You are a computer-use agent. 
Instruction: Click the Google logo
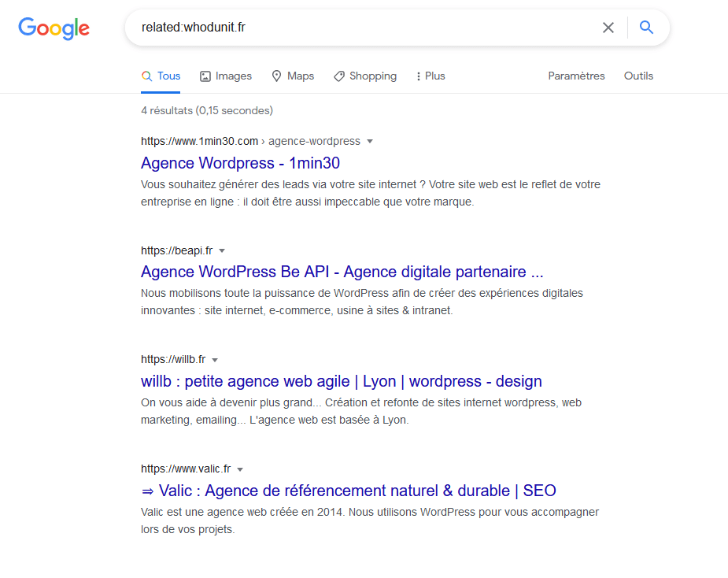(x=54, y=28)
